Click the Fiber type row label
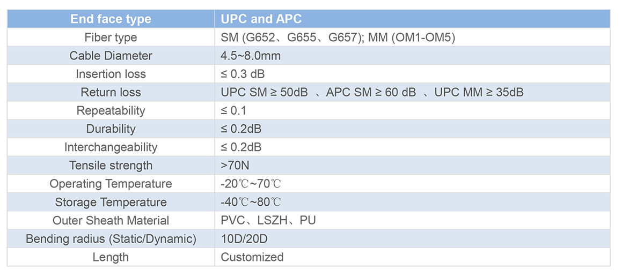Screen dimensions: 644x277 pos(111,38)
